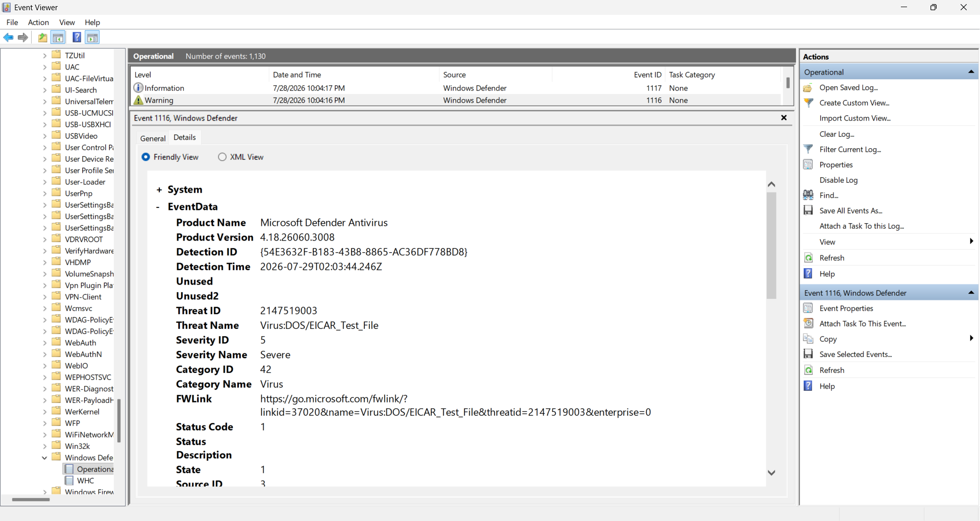The image size is (980, 521).
Task: Sort events by Event ID column
Action: (x=608, y=75)
